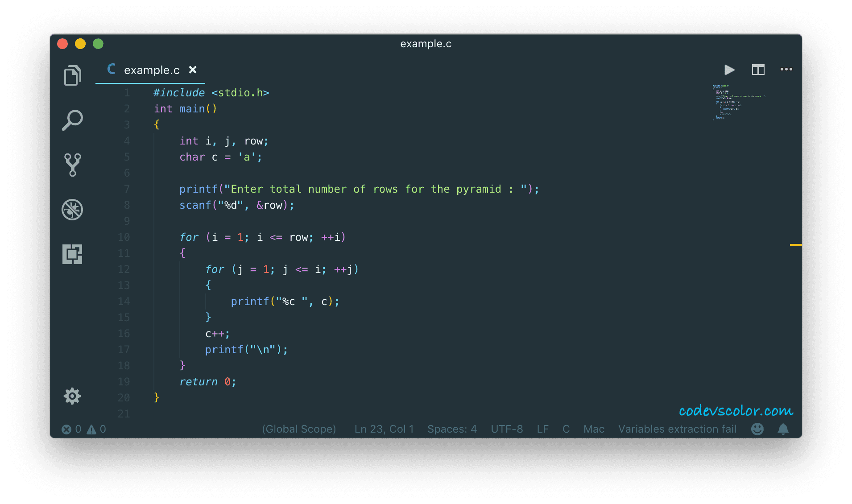Open the Explorer files icon in sidebar
852x504 pixels.
[x=72, y=75]
